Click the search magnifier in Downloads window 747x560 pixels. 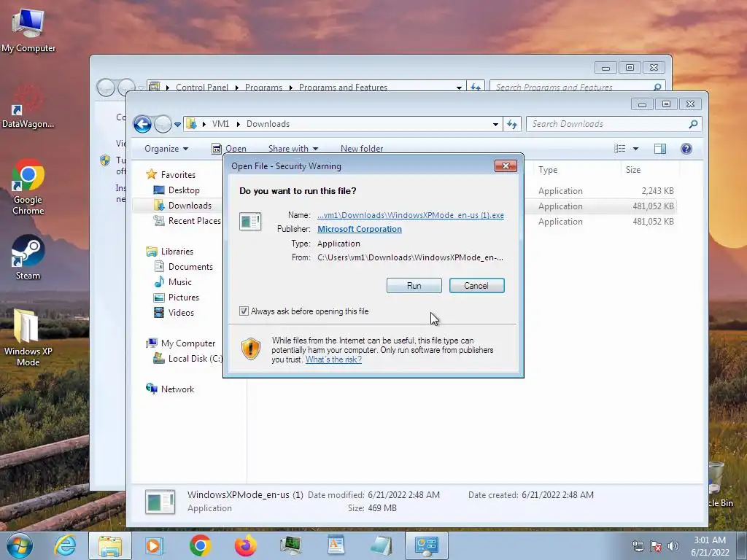(x=693, y=124)
